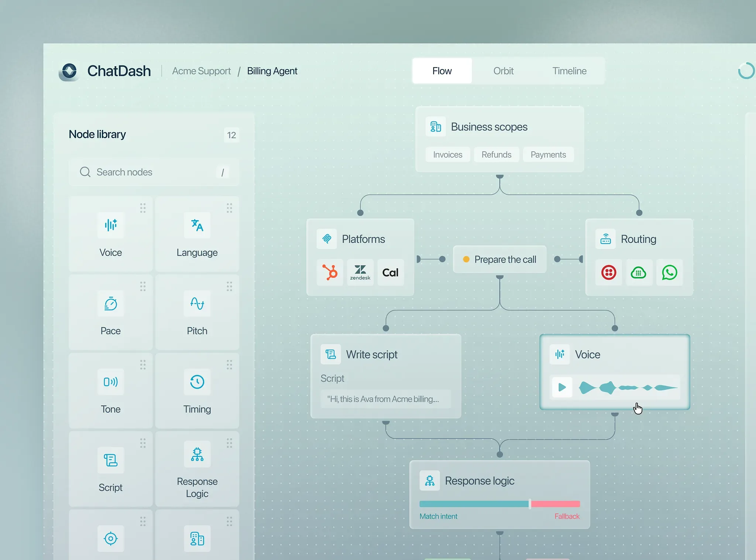Switch to the Flow tab
The image size is (756, 560).
[442, 71]
